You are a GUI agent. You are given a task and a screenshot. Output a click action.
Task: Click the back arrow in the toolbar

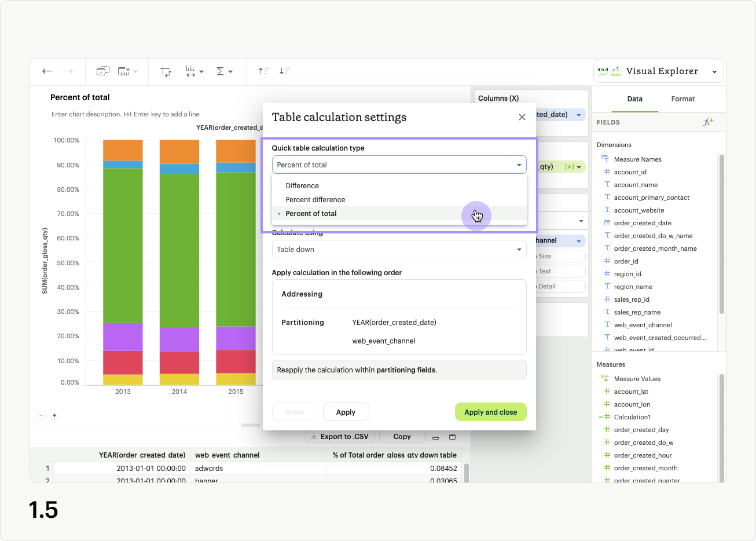pos(47,71)
